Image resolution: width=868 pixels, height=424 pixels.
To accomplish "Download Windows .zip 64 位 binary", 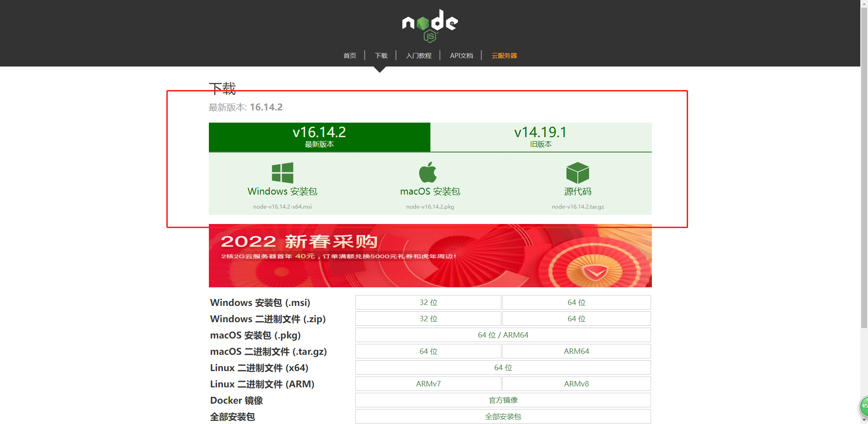I will click(576, 319).
